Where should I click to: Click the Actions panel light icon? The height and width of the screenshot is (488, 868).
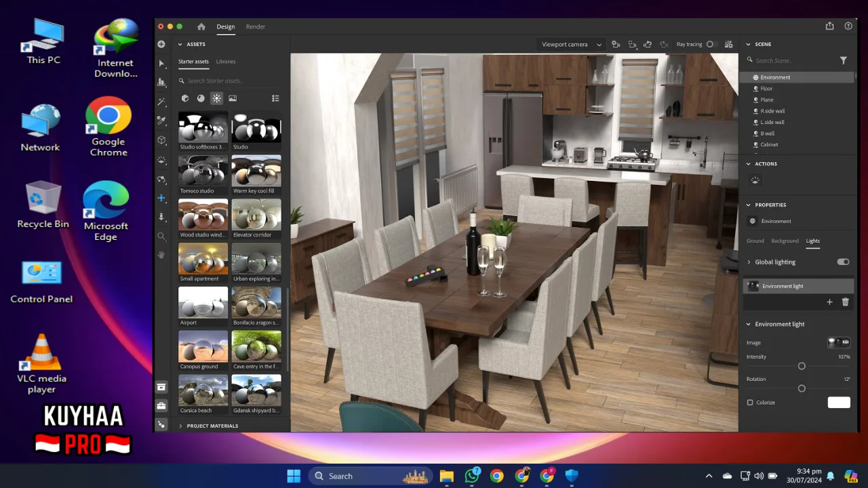pyautogui.click(x=755, y=180)
